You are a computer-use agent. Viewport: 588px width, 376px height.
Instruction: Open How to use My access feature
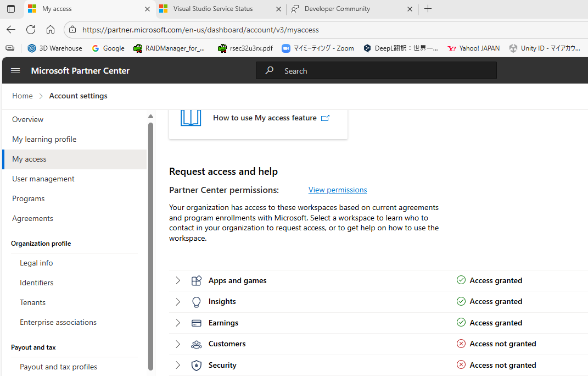click(x=265, y=118)
